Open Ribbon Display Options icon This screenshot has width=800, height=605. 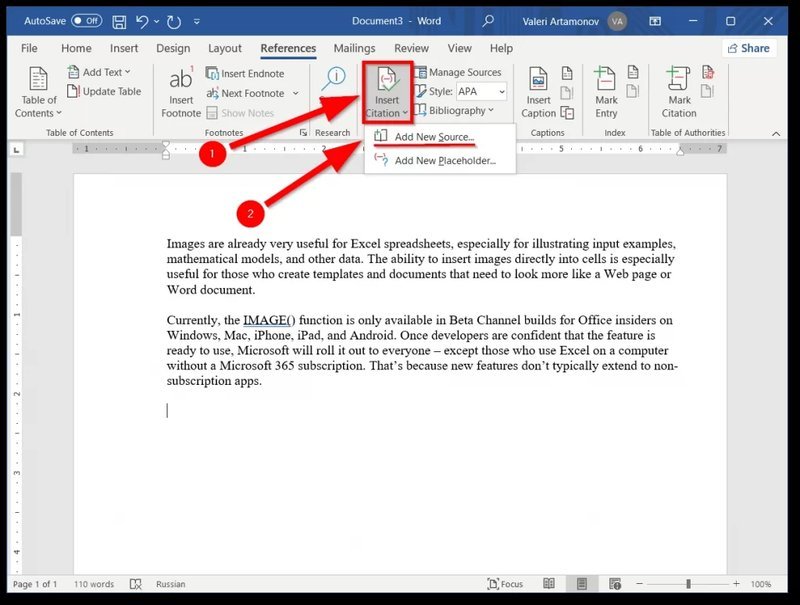[x=655, y=21]
